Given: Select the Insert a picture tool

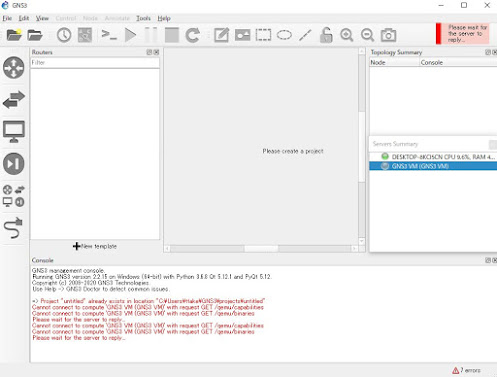Looking at the screenshot, I should pyautogui.click(x=242, y=35).
